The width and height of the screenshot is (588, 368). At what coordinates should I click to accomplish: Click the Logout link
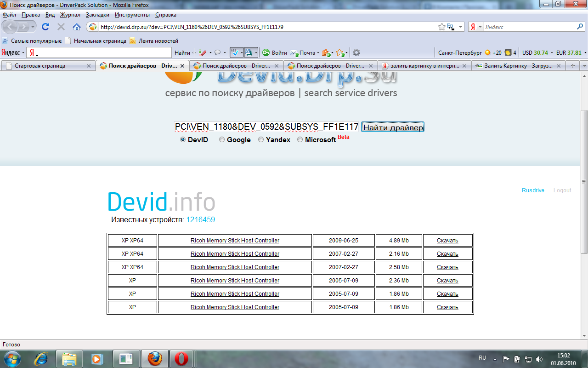pyautogui.click(x=562, y=190)
